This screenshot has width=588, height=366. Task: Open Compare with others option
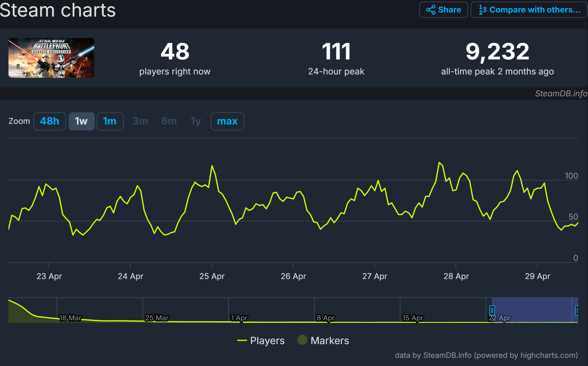click(x=529, y=10)
